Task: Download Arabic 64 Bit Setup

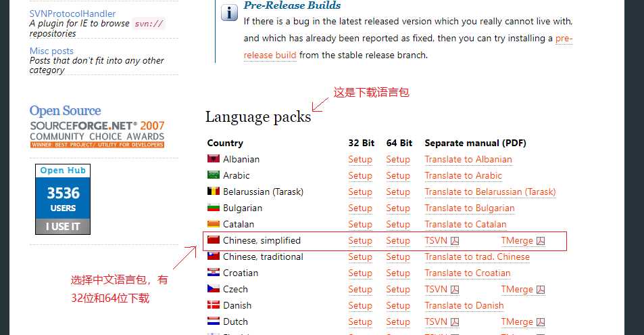Action: click(x=398, y=176)
